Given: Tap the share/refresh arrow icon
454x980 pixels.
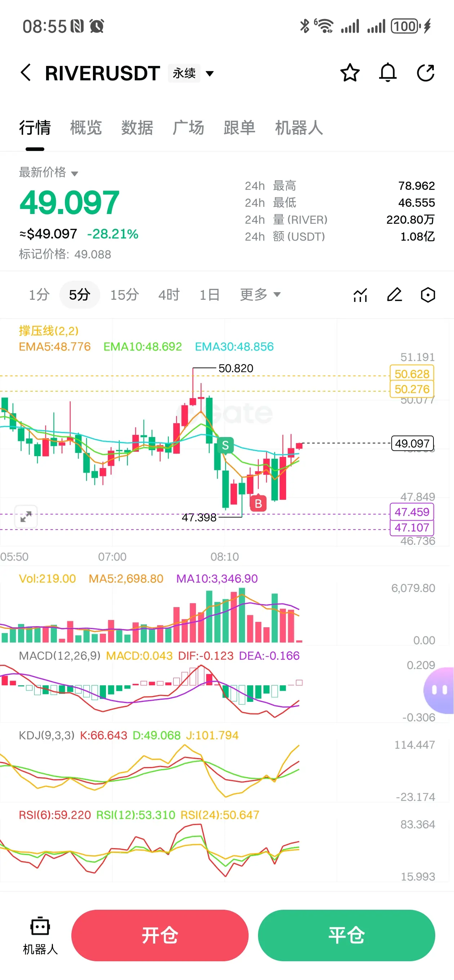Looking at the screenshot, I should (x=426, y=73).
